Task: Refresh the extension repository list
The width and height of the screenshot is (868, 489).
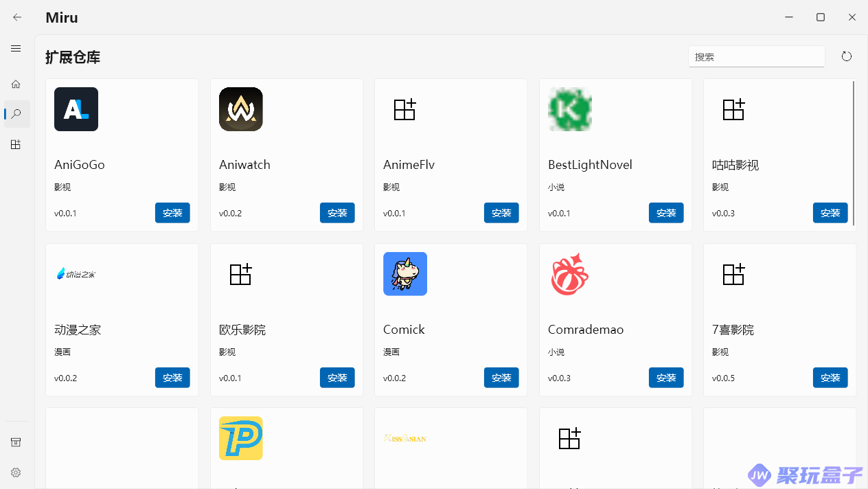Action: pyautogui.click(x=847, y=56)
